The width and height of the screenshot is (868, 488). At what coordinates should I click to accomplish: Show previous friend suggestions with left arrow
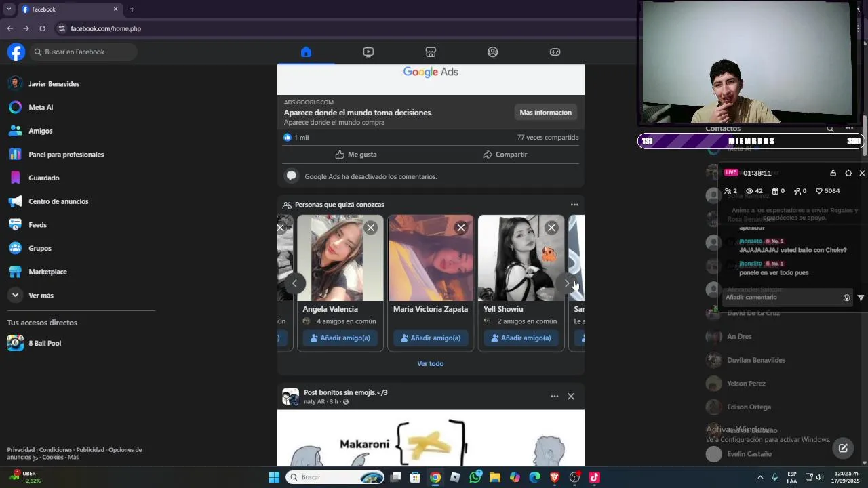tap(294, 283)
